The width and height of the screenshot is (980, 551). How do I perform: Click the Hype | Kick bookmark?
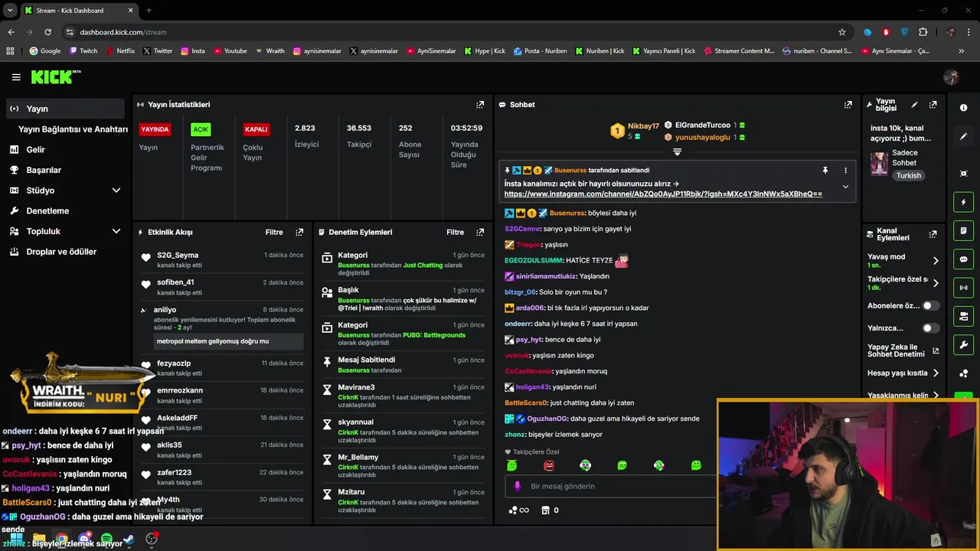coord(485,51)
